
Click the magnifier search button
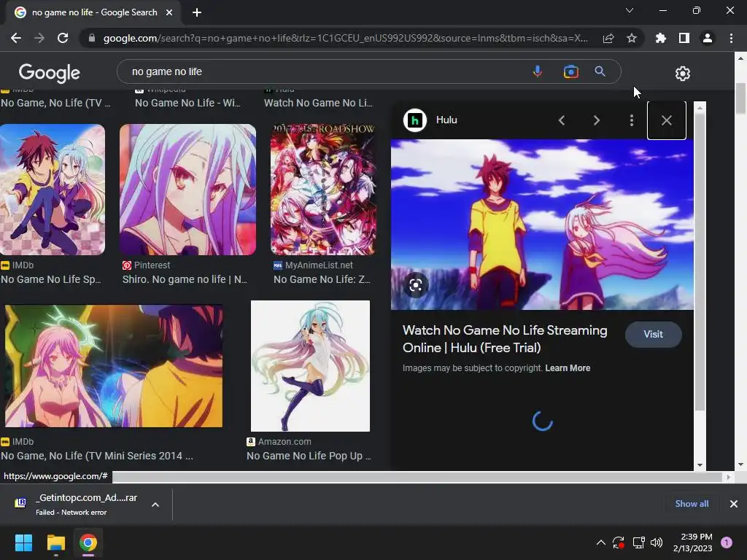[x=600, y=71]
